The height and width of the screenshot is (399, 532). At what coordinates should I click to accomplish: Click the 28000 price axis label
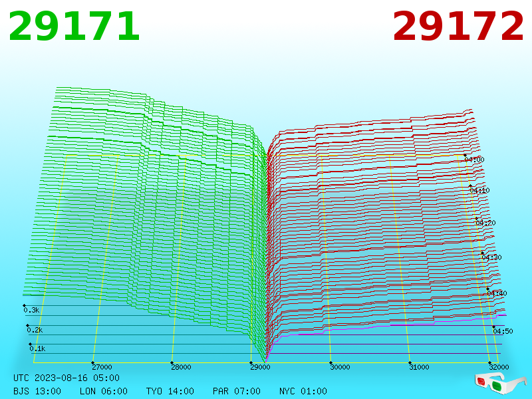click(181, 367)
